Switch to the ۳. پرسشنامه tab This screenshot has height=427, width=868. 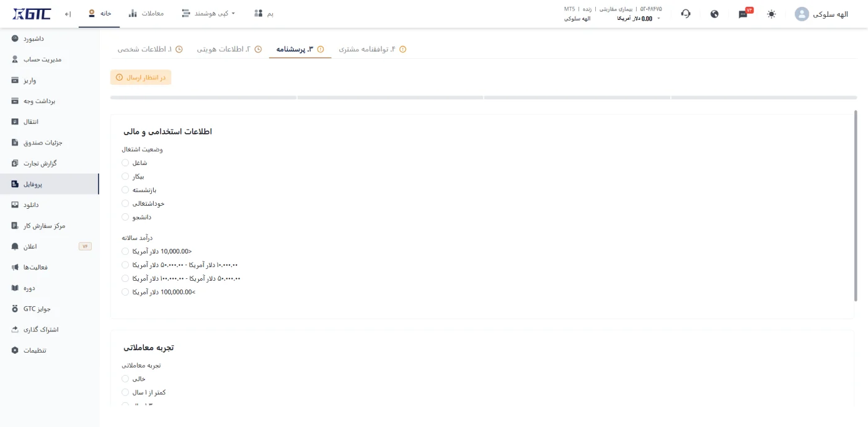300,49
